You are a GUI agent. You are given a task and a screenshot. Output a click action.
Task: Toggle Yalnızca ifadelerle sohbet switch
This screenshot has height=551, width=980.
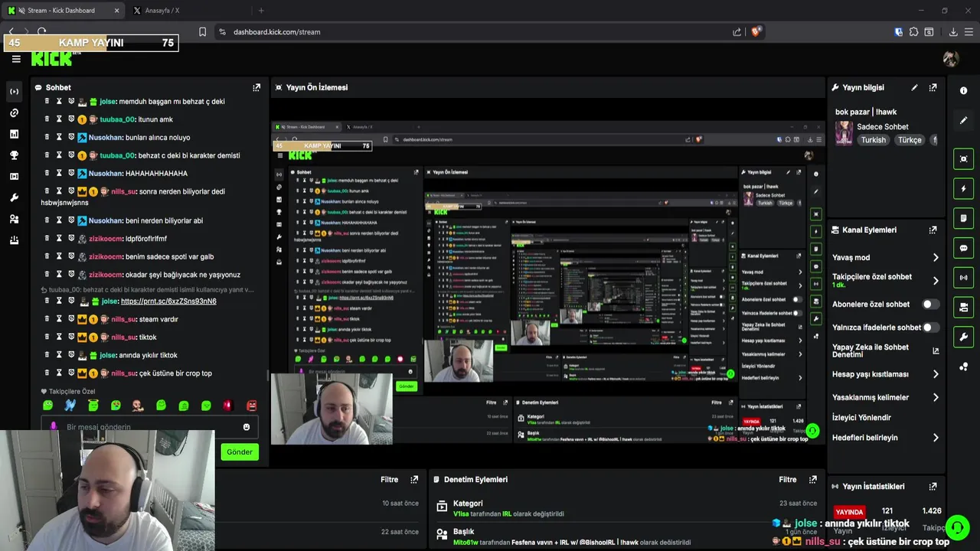[x=929, y=327]
